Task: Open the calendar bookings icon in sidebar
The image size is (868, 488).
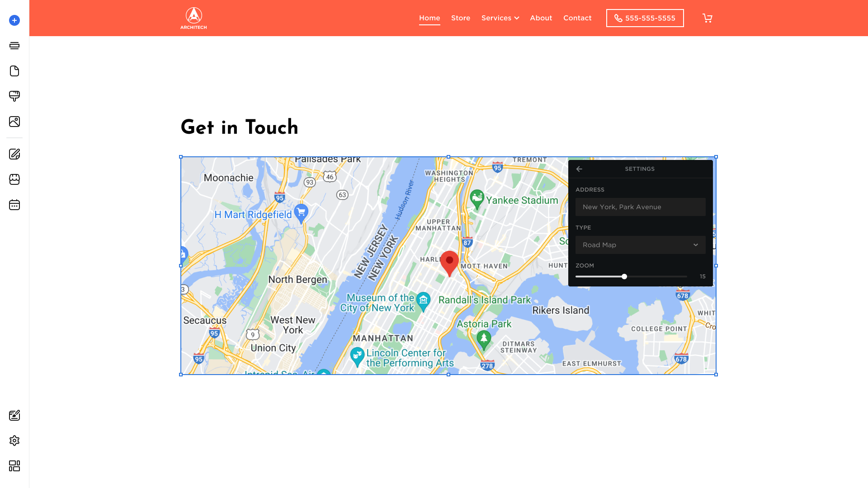Action: [x=14, y=205]
